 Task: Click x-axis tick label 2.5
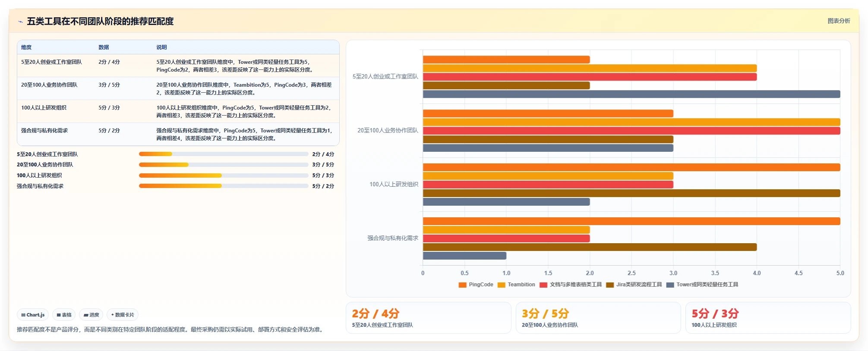click(x=631, y=273)
